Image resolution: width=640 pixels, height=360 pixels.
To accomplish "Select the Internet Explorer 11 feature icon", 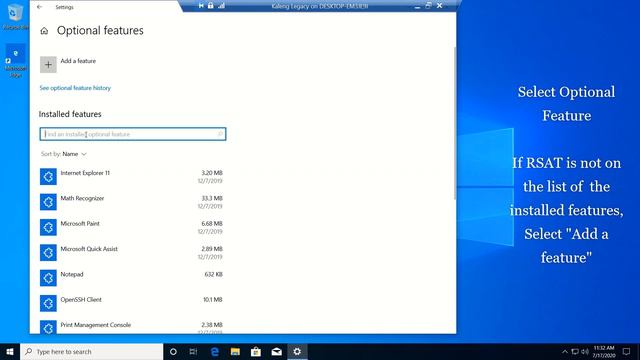I will click(48, 177).
